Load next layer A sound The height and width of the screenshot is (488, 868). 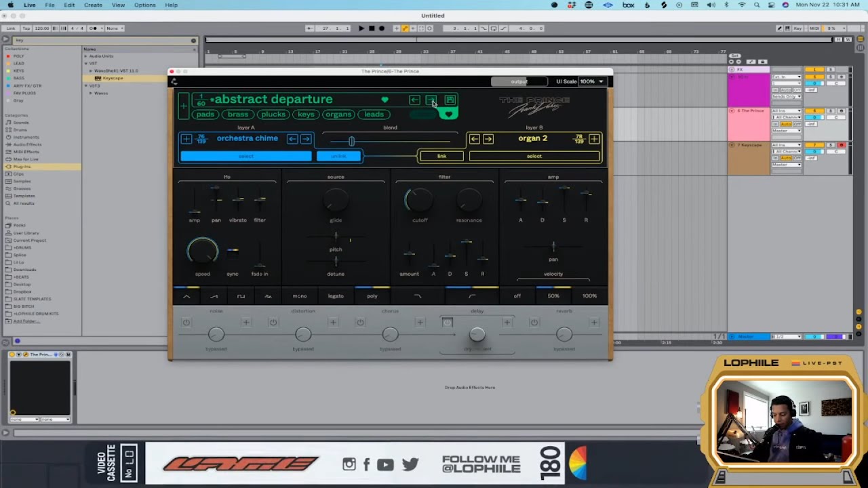pyautogui.click(x=306, y=139)
